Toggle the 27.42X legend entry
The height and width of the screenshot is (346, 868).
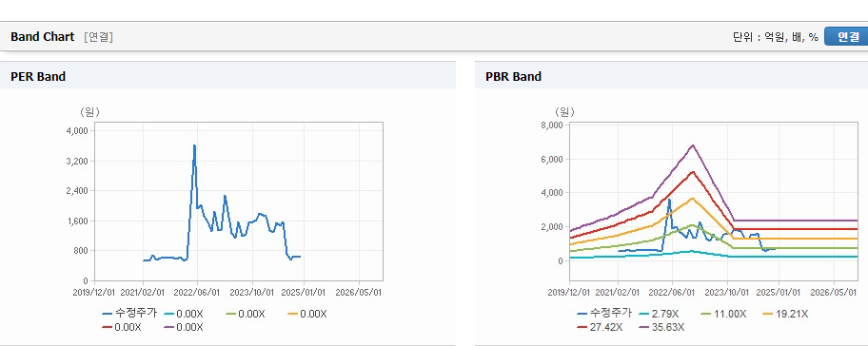pyautogui.click(x=600, y=327)
